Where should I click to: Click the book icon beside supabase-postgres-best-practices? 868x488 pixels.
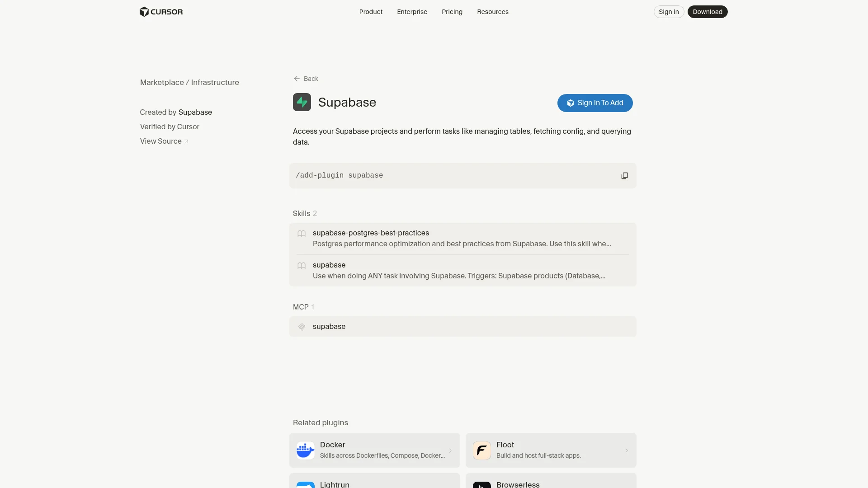302,234
